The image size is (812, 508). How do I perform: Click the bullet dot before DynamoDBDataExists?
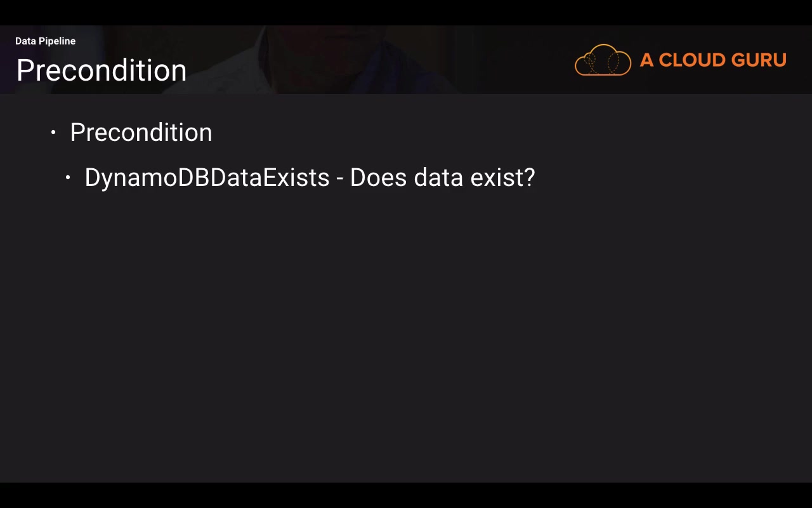pos(68,178)
